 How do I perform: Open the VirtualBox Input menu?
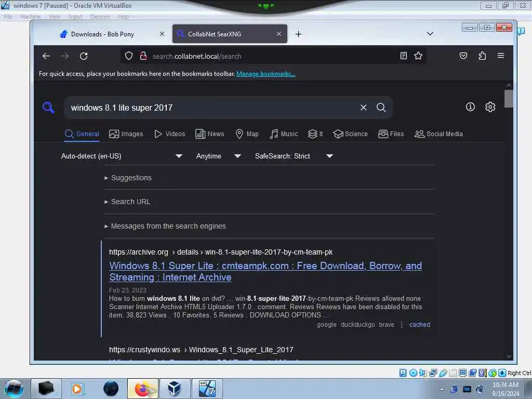[x=75, y=17]
